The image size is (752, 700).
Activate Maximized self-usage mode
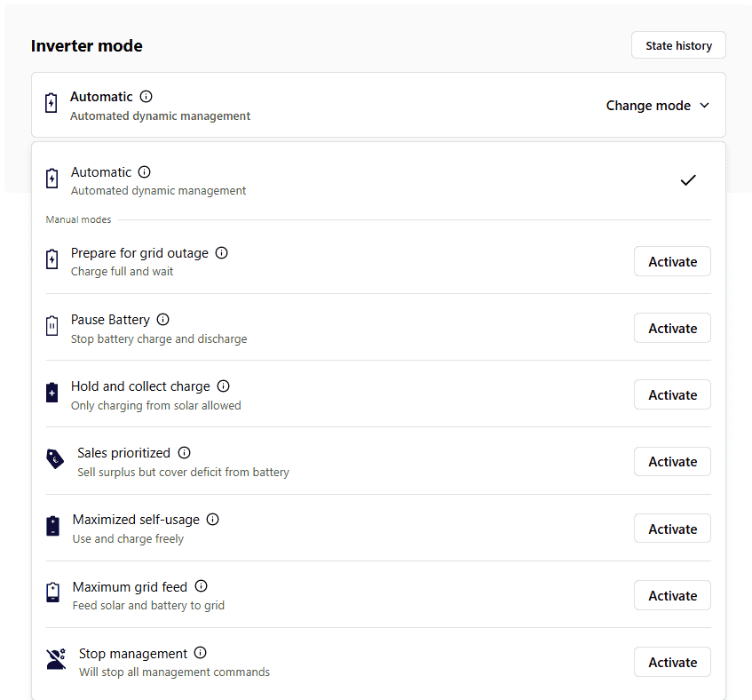(x=672, y=529)
